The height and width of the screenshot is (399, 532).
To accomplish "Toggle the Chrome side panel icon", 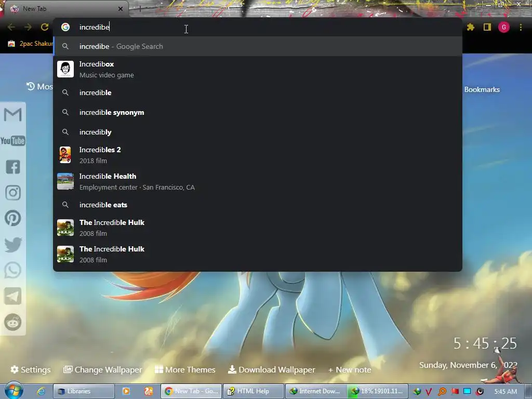I will tap(487, 27).
